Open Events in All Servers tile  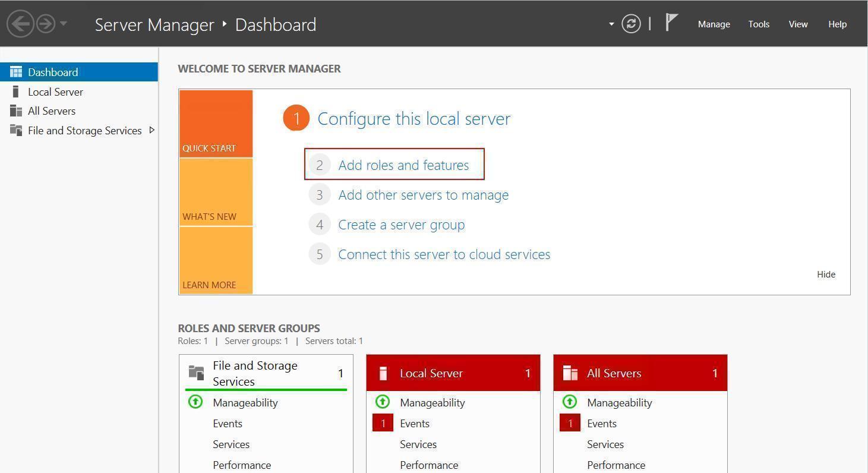click(x=602, y=423)
